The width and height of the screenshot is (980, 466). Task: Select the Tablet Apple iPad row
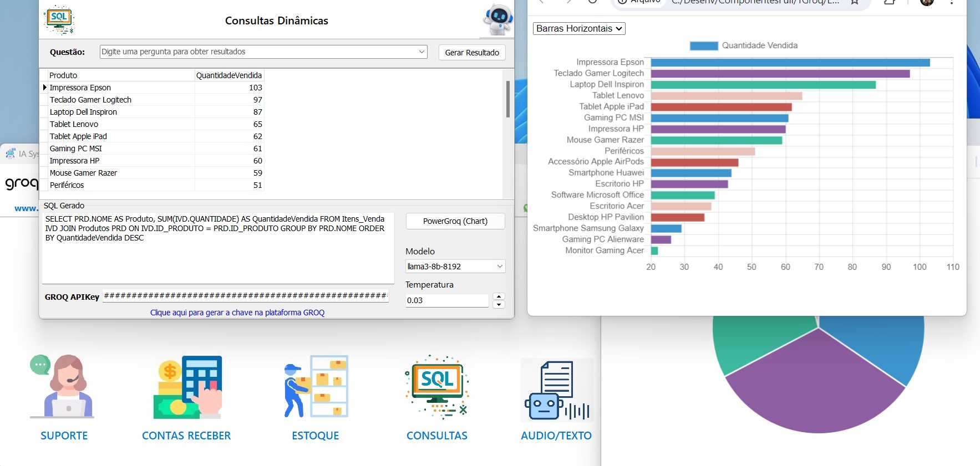coord(153,136)
